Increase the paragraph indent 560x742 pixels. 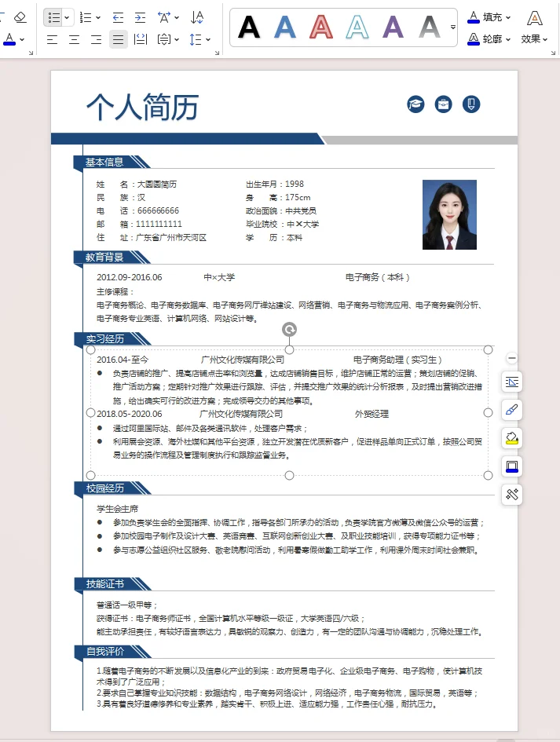(x=140, y=18)
